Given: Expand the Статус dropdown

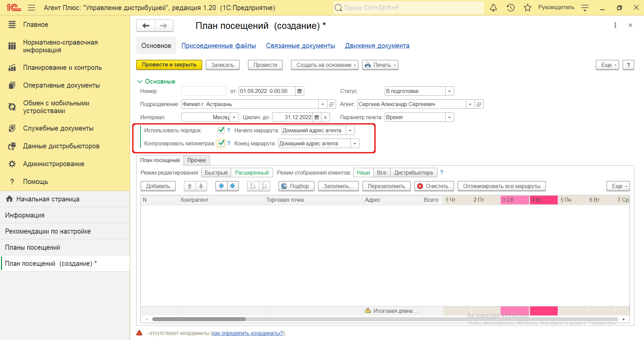Looking at the screenshot, I should (449, 91).
